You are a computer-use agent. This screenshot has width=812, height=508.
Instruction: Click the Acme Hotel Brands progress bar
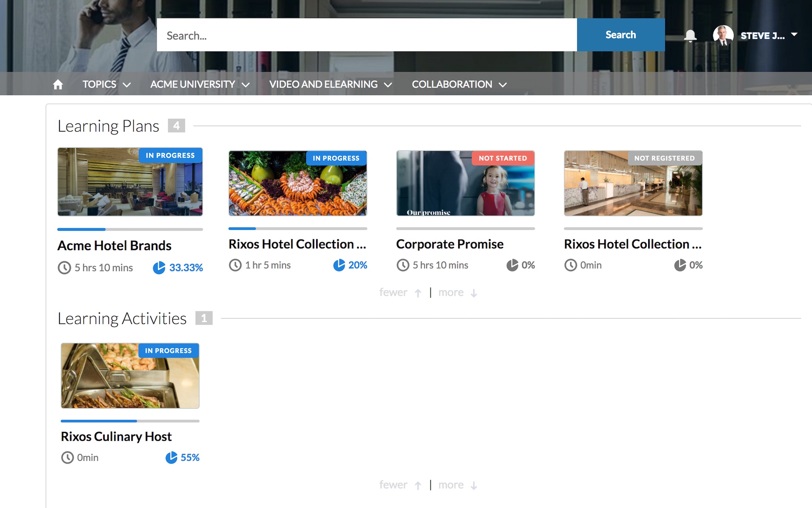tap(130, 229)
